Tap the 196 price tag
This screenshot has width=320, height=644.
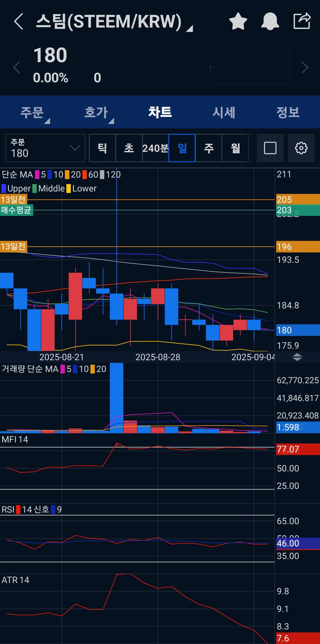click(298, 247)
